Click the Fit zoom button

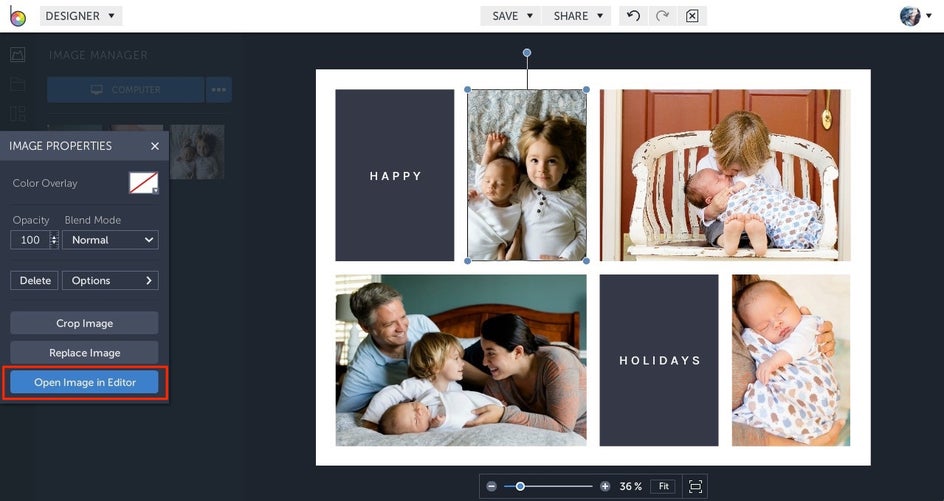(x=663, y=486)
